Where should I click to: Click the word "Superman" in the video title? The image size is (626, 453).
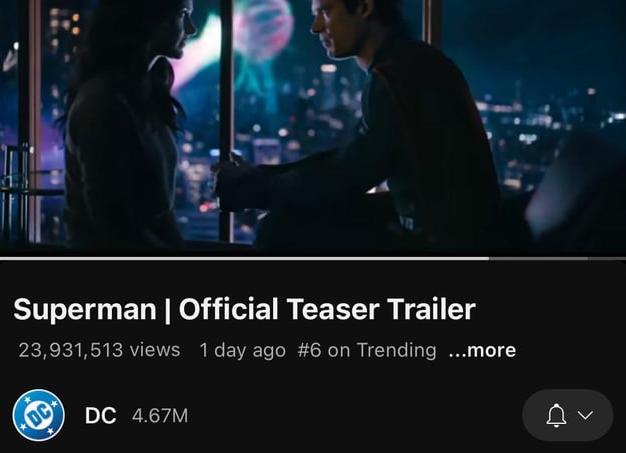pyautogui.click(x=84, y=309)
